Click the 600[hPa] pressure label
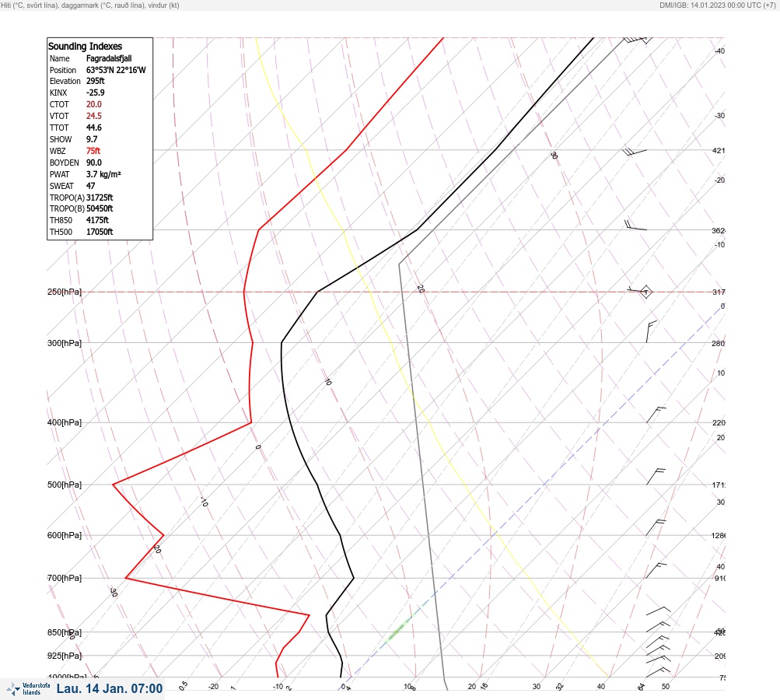780x700 pixels. click(65, 535)
